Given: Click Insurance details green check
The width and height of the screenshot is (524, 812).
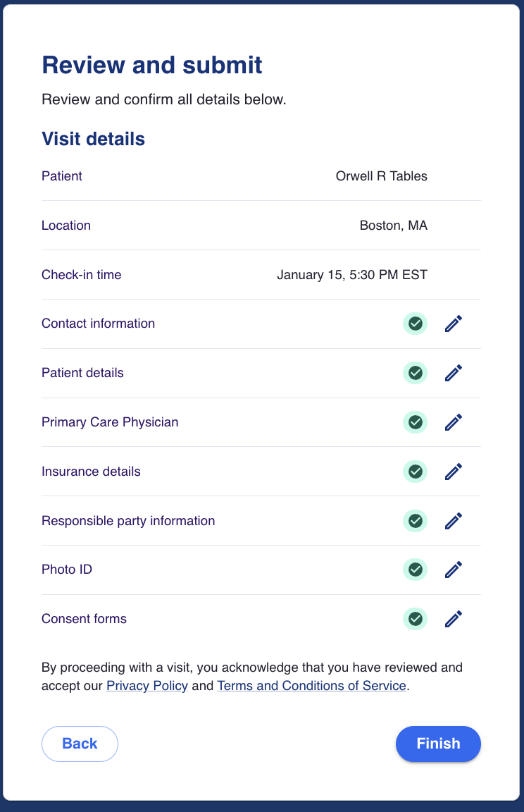Looking at the screenshot, I should click(x=416, y=472).
